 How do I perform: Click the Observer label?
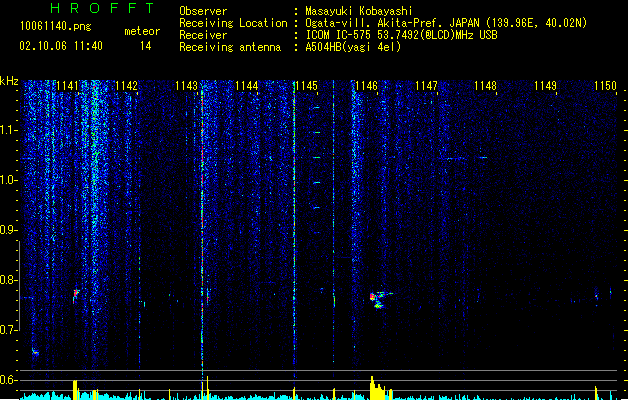(x=203, y=11)
